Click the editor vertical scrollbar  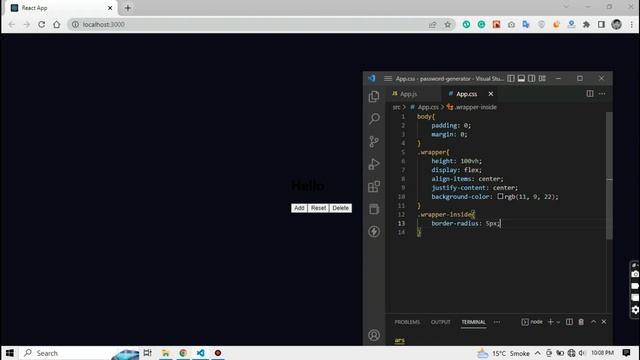(x=609, y=176)
